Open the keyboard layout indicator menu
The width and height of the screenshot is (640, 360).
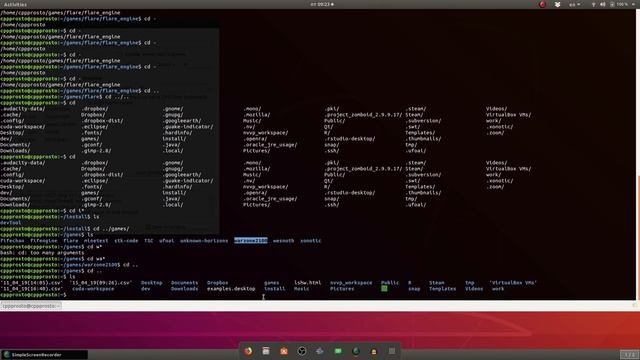coord(575,4)
